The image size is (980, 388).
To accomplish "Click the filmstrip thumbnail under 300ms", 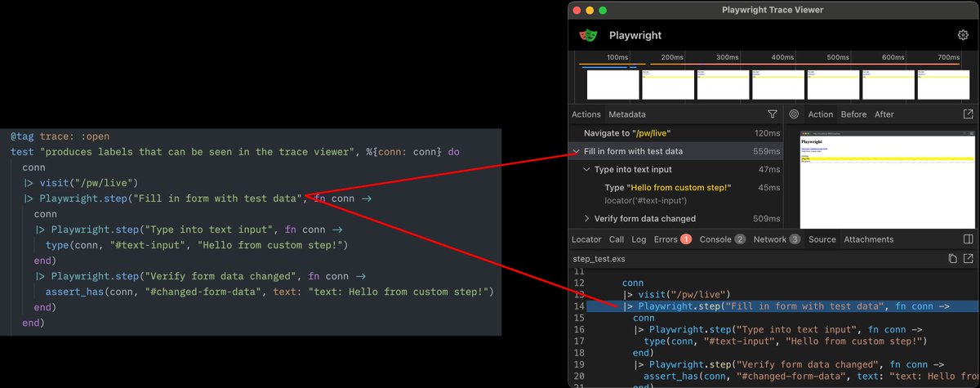I will (722, 85).
